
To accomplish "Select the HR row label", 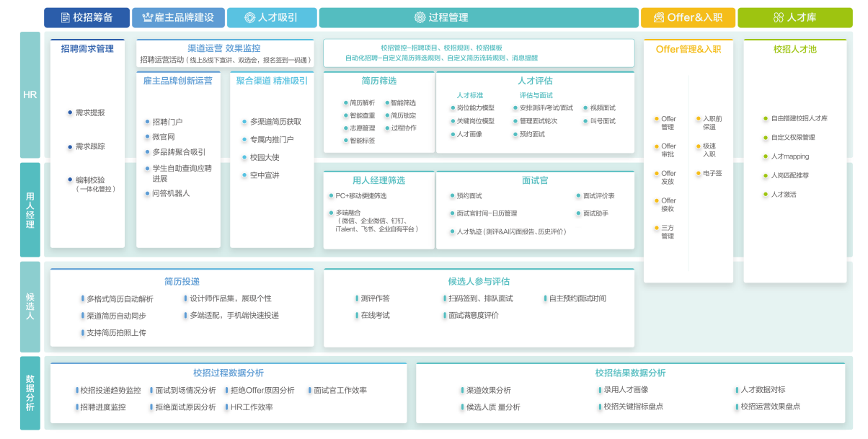I will 30,94.
